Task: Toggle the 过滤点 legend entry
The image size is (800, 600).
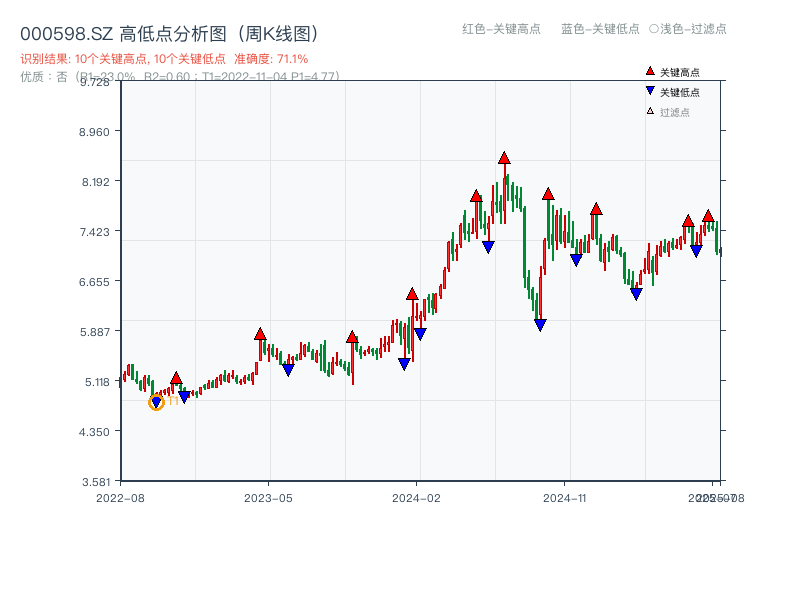Action: point(675,112)
